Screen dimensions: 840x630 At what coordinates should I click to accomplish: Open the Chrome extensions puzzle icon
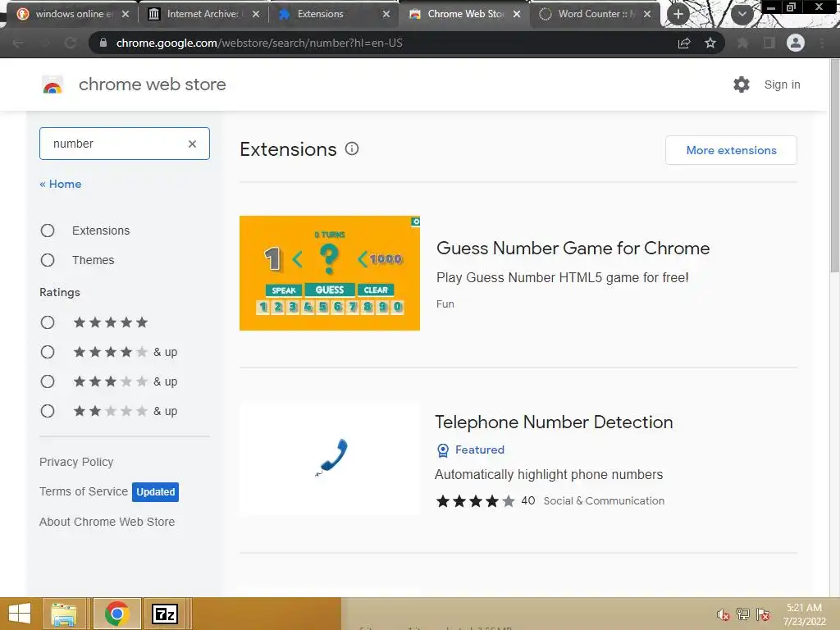coord(742,43)
